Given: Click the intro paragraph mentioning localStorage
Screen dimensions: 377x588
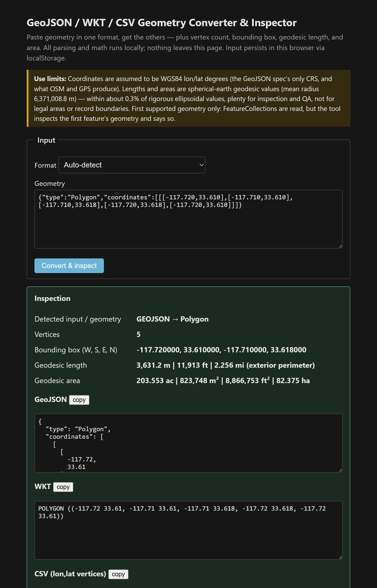Looking at the screenshot, I should coord(185,48).
